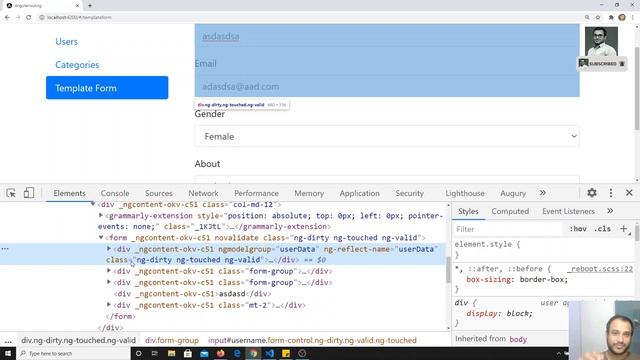Image resolution: width=640 pixels, height=360 pixels.
Task: Focus the Styles Filter input
Action: pos(508,229)
